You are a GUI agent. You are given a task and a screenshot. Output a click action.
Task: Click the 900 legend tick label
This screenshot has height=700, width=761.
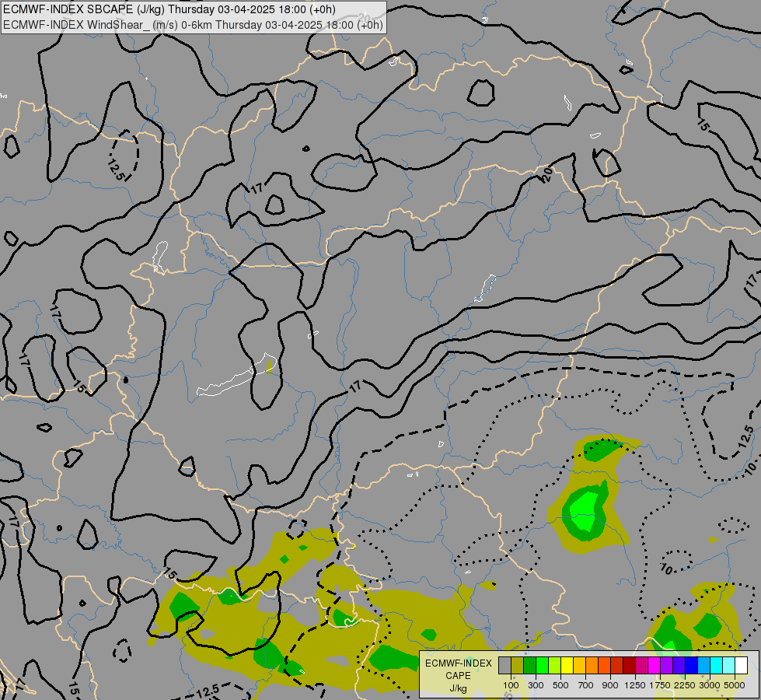pos(610,685)
